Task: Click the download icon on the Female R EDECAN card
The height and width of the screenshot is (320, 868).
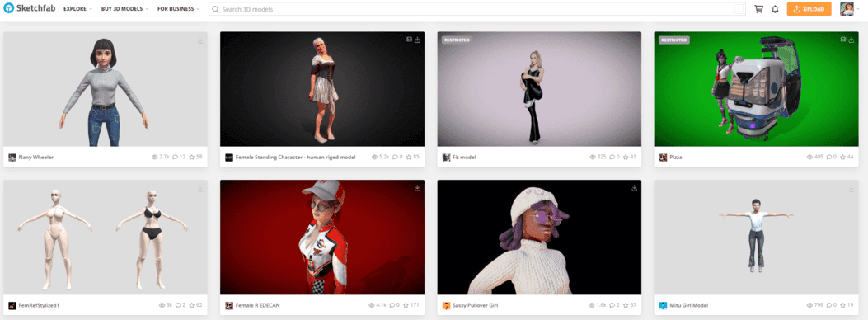Action: [417, 188]
